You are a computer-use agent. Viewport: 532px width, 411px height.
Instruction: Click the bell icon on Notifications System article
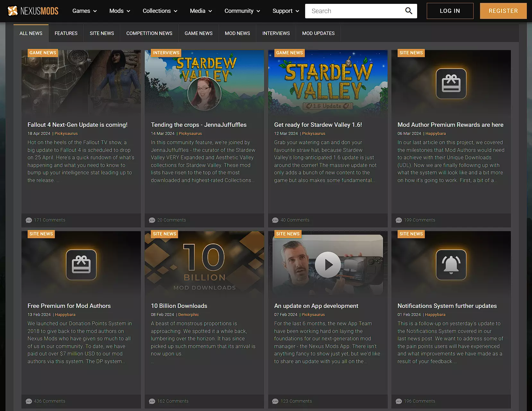(451, 265)
